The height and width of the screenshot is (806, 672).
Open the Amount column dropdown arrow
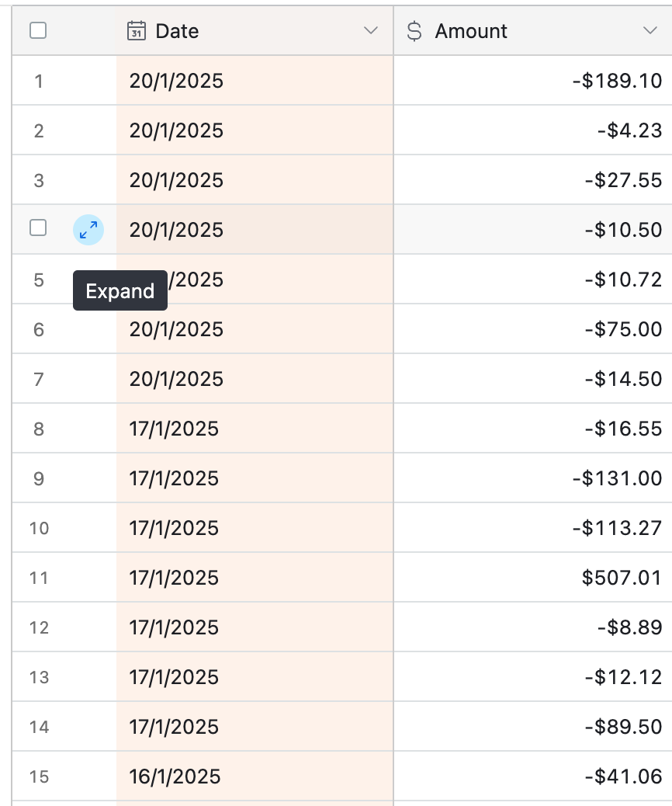pyautogui.click(x=650, y=31)
